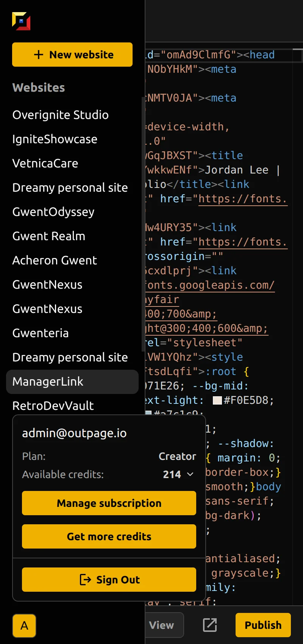
Task: Select the ManagerLink website
Action: [48, 381]
